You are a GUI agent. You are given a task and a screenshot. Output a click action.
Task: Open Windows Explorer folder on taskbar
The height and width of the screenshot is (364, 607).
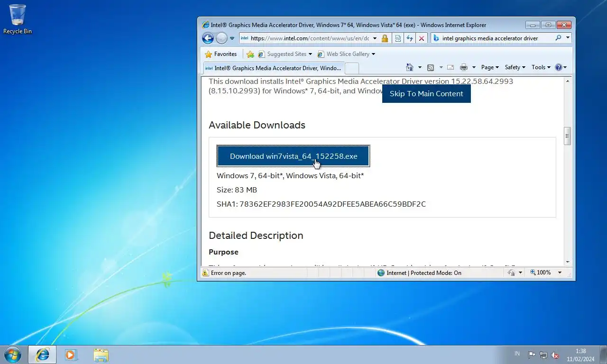coord(101,355)
